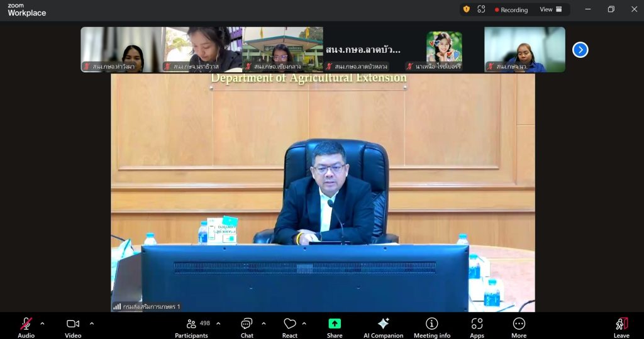This screenshot has height=339, width=644.
Task: Click the Recording status indicator
Action: point(511,9)
